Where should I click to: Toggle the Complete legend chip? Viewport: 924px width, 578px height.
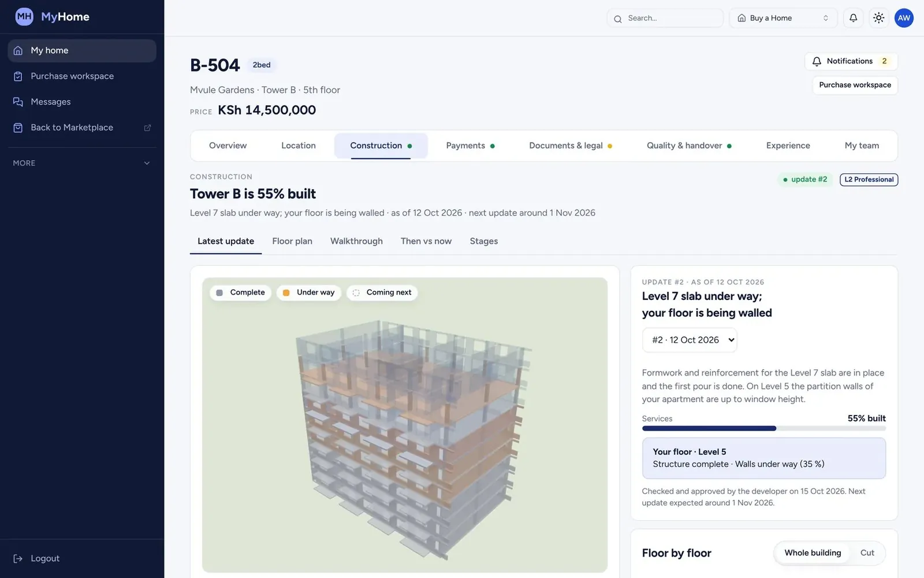click(240, 292)
